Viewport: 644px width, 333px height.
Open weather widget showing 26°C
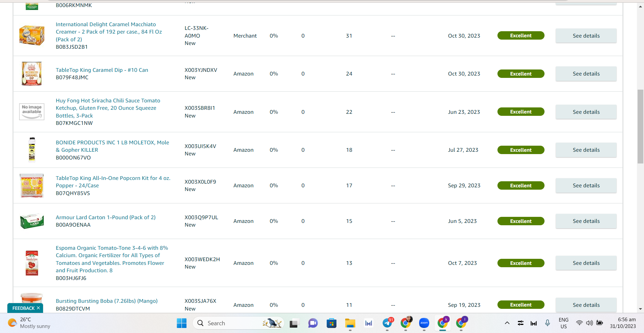(29, 323)
